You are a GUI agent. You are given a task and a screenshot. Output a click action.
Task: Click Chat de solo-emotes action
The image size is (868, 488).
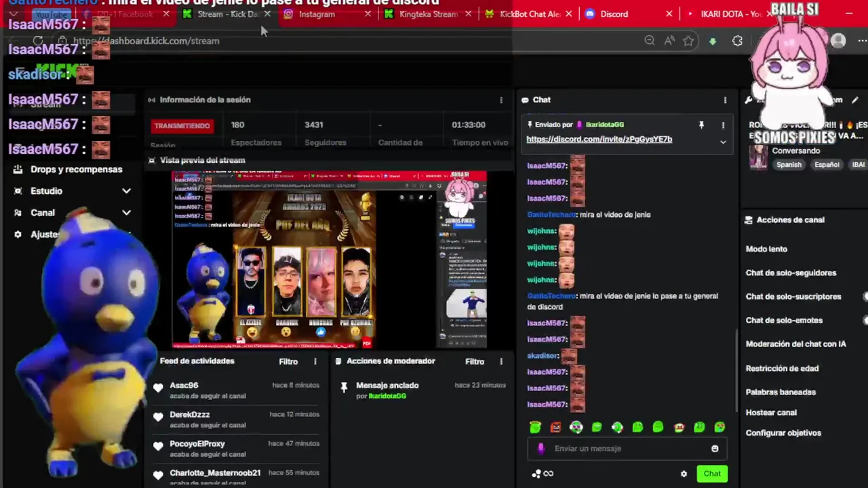(784, 320)
